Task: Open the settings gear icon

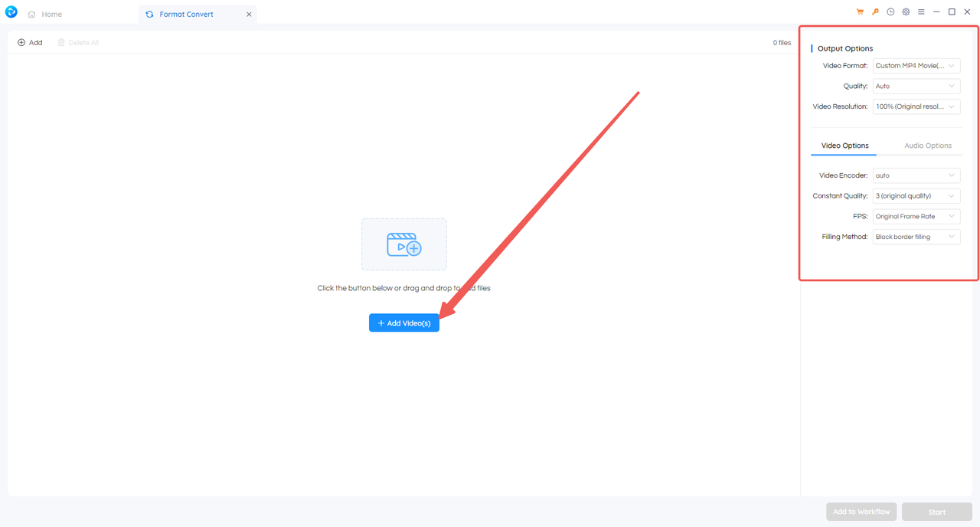Action: (x=906, y=12)
